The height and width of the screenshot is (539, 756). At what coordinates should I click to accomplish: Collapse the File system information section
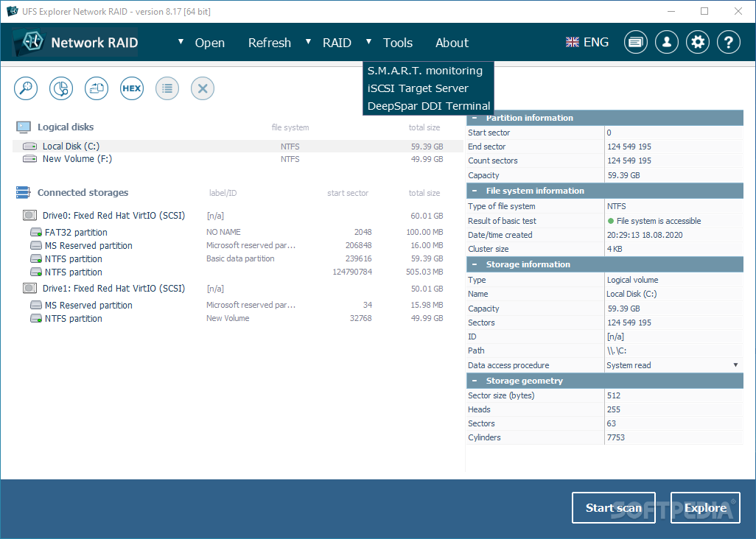[475, 191]
